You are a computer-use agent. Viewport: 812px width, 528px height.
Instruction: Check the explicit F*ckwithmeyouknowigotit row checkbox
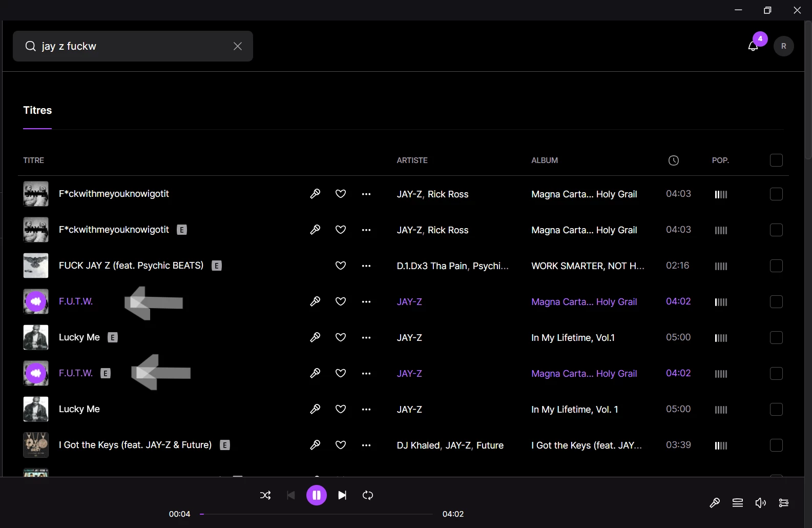pos(776,230)
